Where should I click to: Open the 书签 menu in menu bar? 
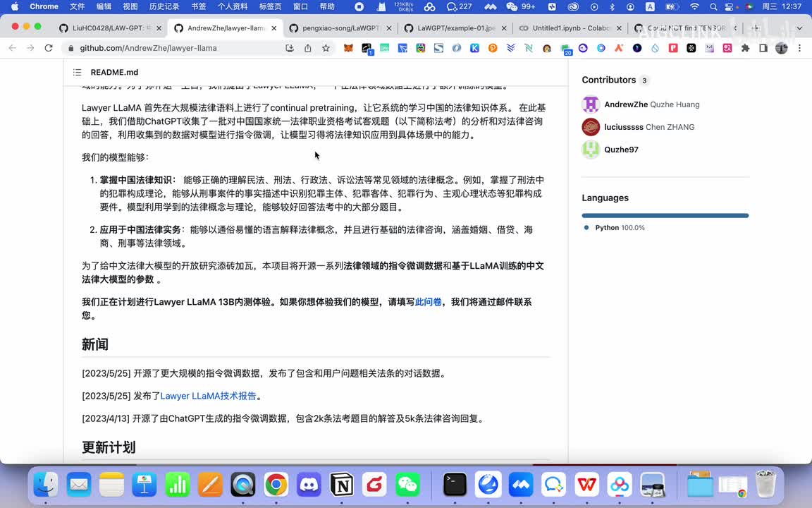pyautogui.click(x=199, y=6)
